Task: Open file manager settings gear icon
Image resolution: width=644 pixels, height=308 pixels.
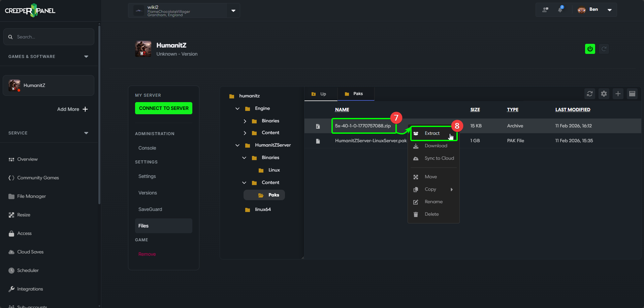Action: click(x=604, y=94)
